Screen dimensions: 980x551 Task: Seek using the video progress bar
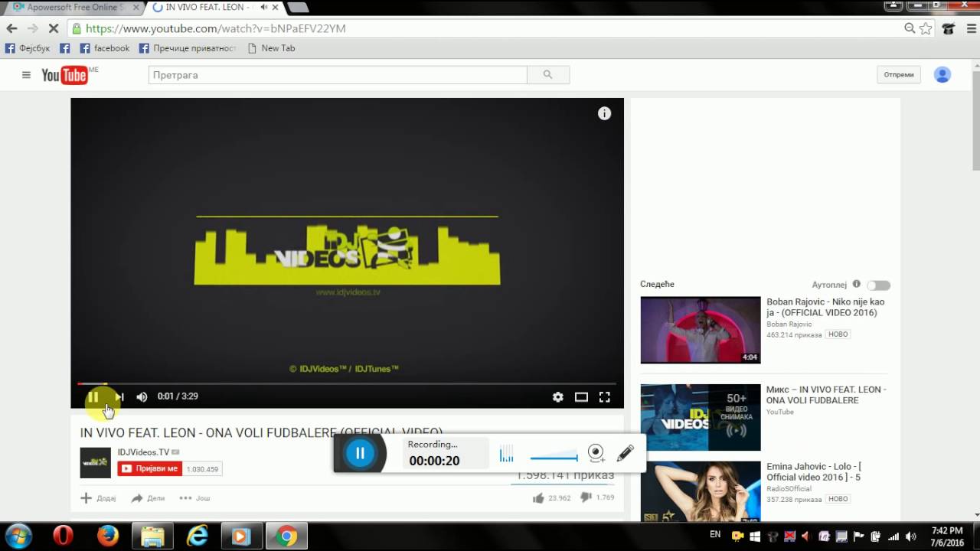point(347,383)
